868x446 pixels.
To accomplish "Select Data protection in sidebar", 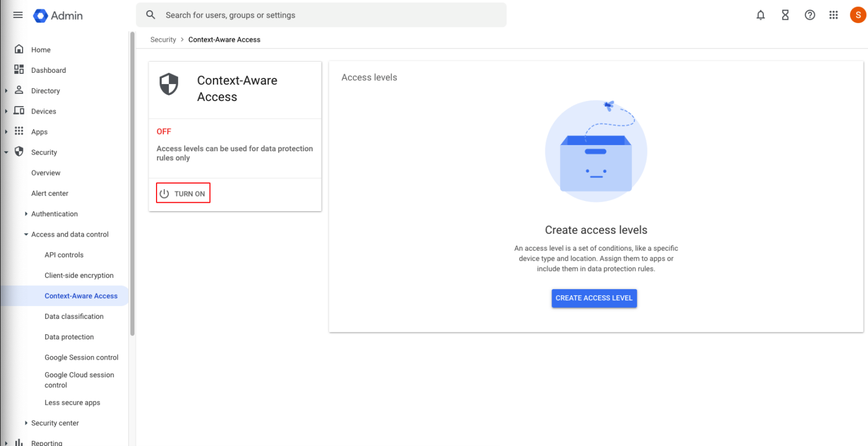I will pos(69,336).
